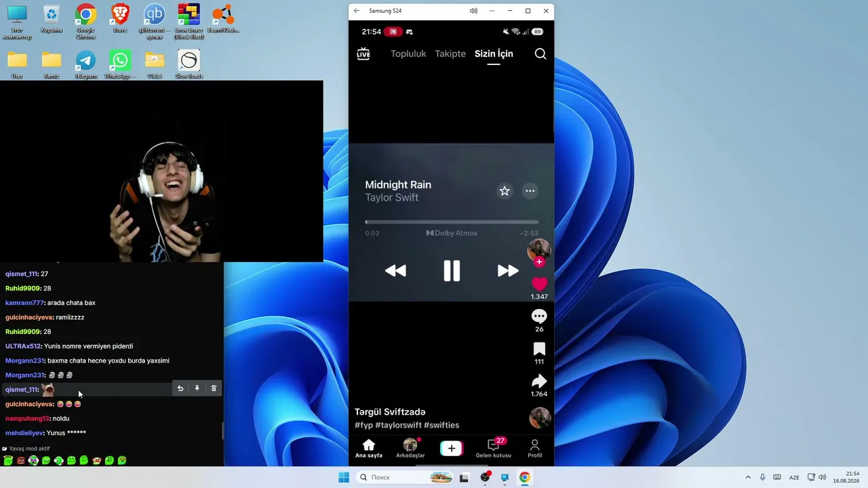Click the chat panel scrollbar
Image resolution: width=868 pixels, height=488 pixels.
222,431
